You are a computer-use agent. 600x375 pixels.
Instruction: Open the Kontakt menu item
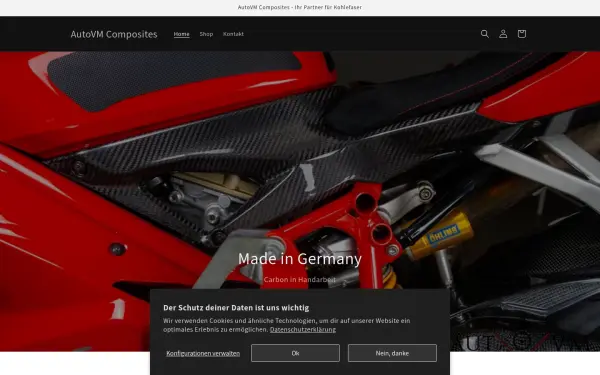233,34
